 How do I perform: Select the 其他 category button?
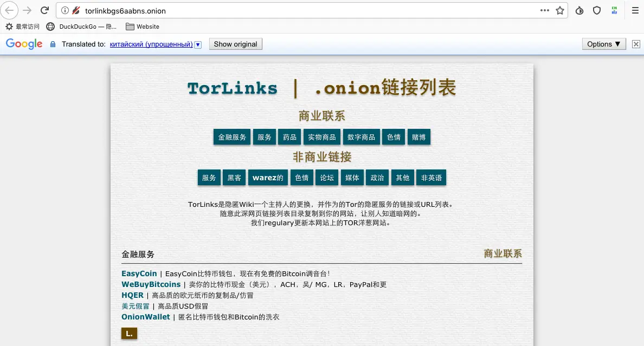coord(402,178)
